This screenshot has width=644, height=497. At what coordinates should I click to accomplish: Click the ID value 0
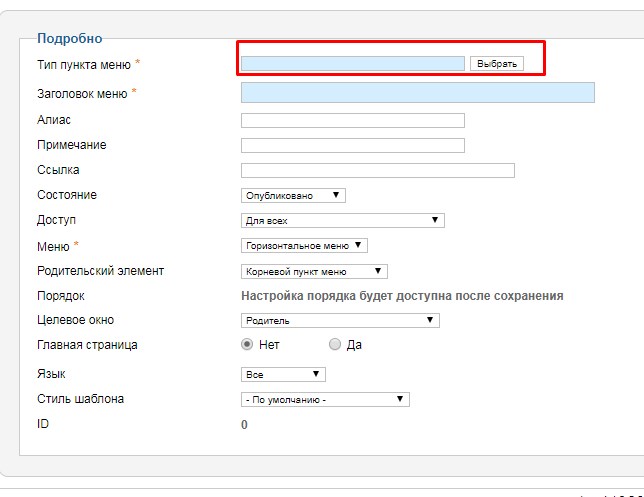click(x=244, y=425)
